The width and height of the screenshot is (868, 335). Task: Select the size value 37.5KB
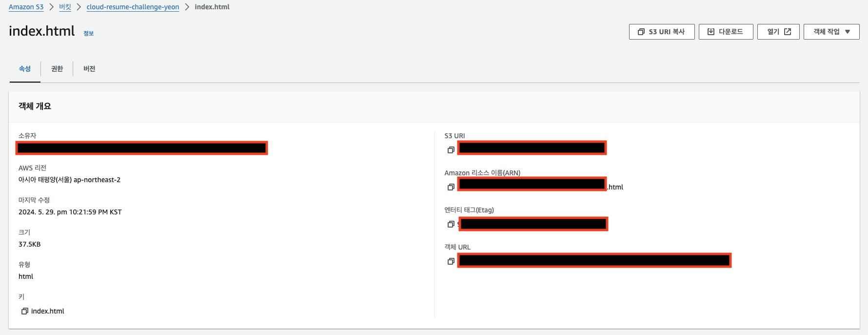[30, 244]
